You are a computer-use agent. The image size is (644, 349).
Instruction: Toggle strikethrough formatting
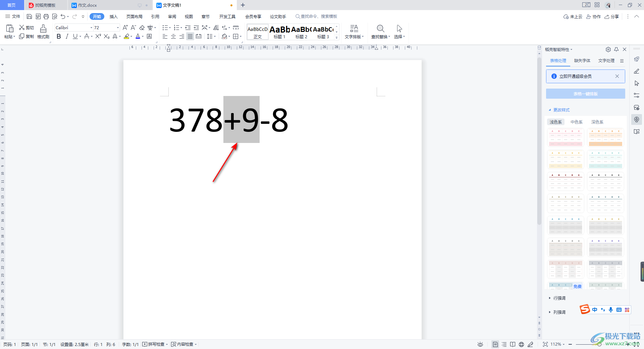pos(87,36)
